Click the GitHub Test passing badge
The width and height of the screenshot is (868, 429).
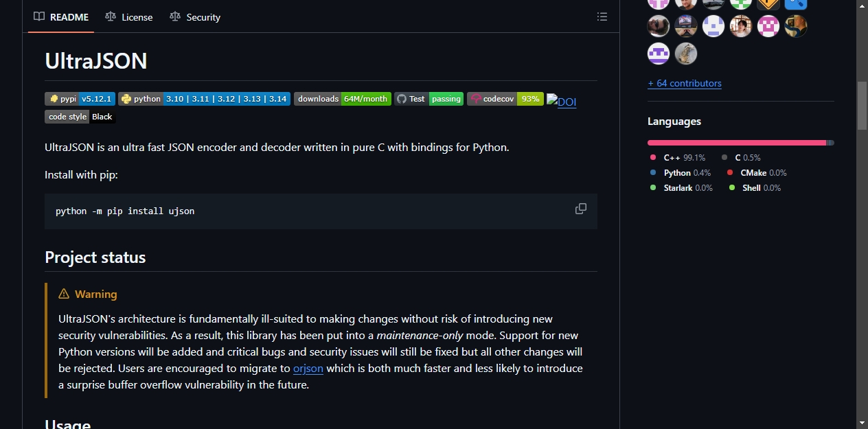click(429, 99)
